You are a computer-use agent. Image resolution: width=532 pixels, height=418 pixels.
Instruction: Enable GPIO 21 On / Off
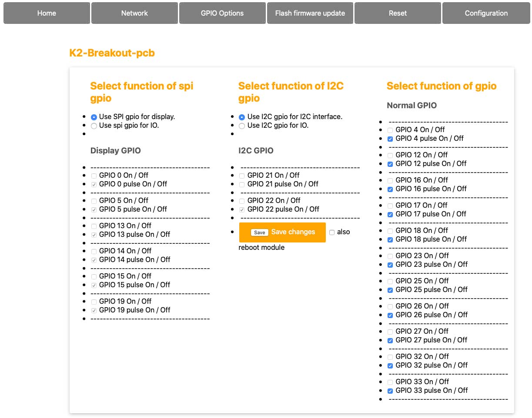(x=241, y=176)
